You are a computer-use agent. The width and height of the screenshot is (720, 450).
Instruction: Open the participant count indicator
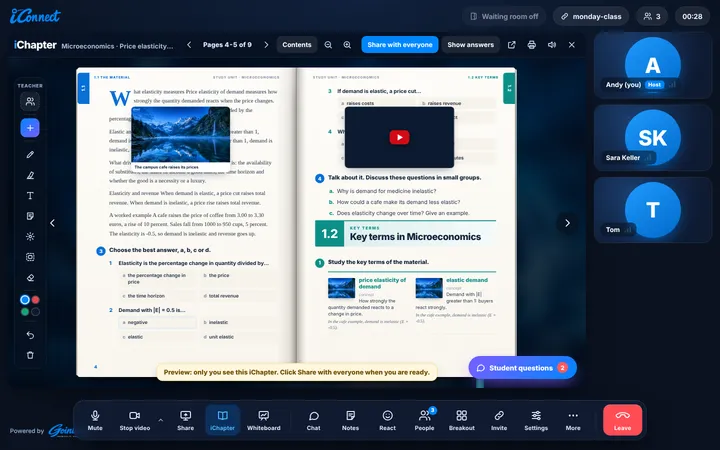(x=652, y=17)
